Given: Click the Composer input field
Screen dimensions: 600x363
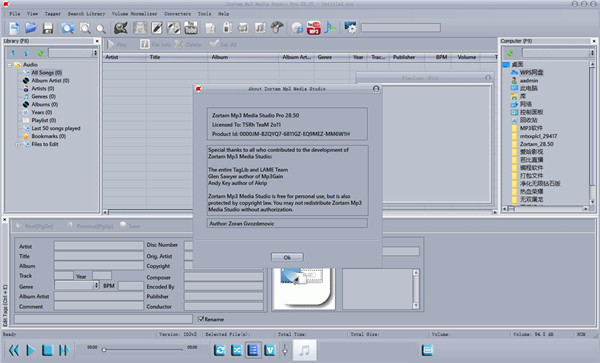Looking at the screenshot, I should click(x=224, y=277).
